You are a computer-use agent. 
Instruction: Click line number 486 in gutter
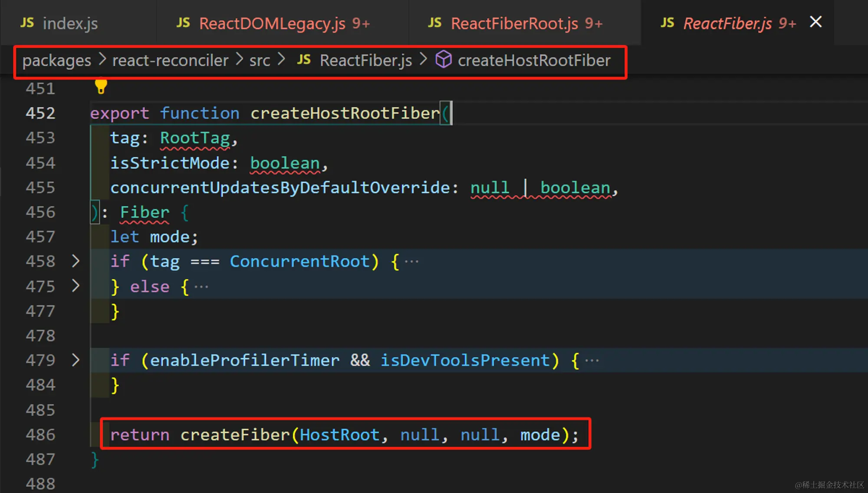point(40,434)
